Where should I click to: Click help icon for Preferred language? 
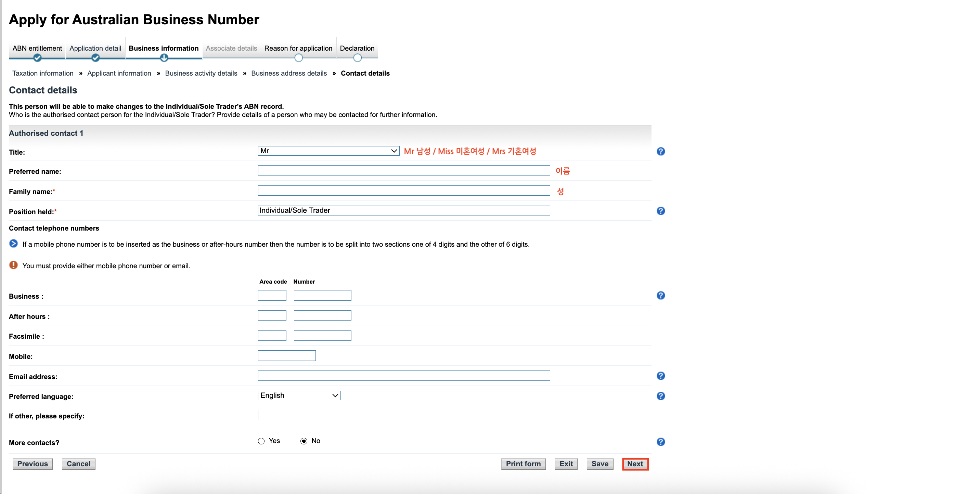(x=660, y=396)
